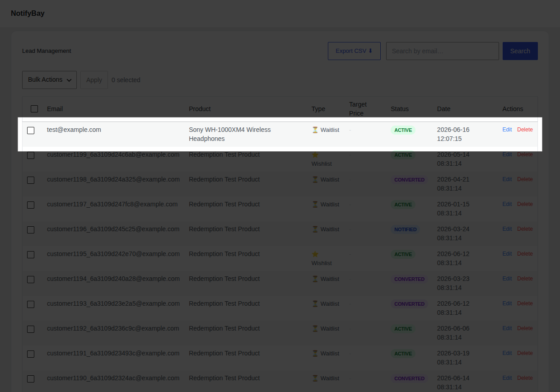This screenshot has width=560, height=392.
Task: Delete the customer1196 lead
Action: coord(525,229)
